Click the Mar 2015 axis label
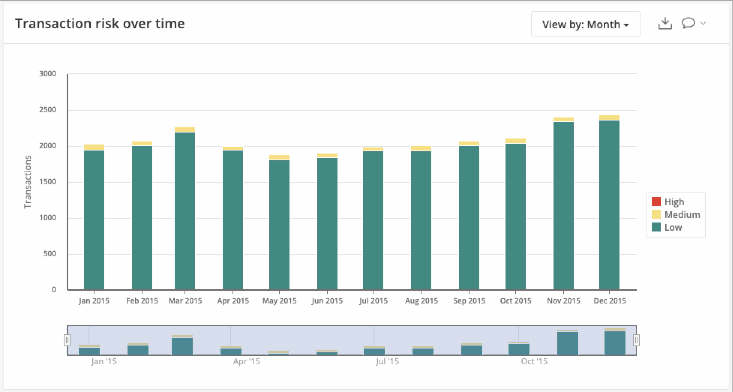 tap(185, 301)
